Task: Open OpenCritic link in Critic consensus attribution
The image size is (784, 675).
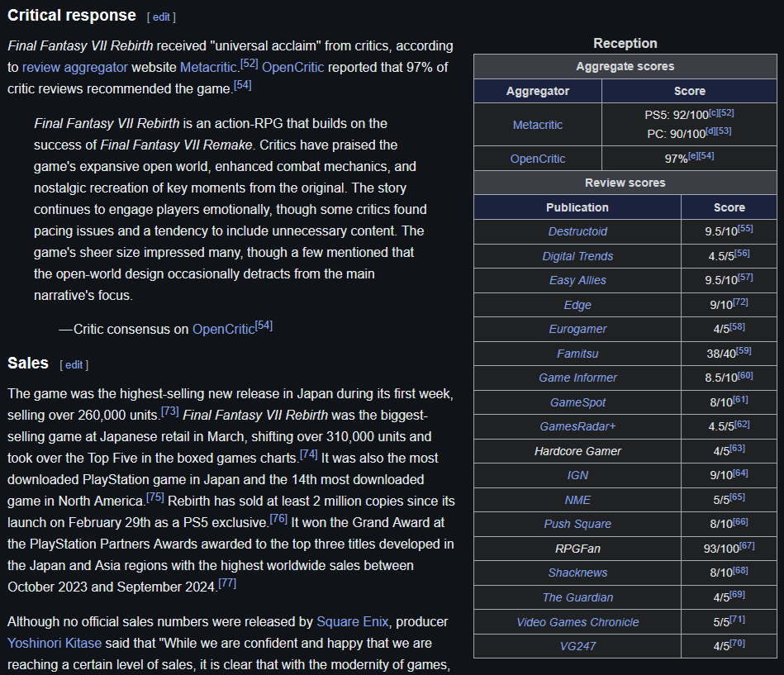Action: tap(224, 329)
